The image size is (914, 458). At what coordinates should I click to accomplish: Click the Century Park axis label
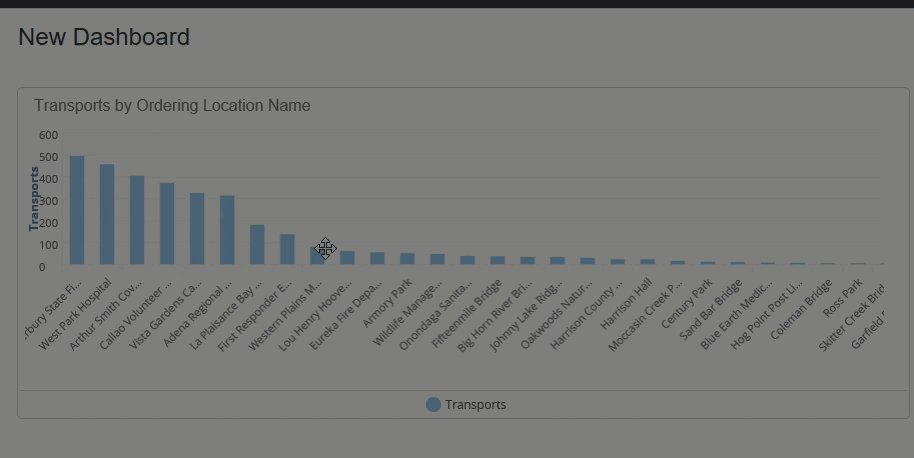click(694, 299)
